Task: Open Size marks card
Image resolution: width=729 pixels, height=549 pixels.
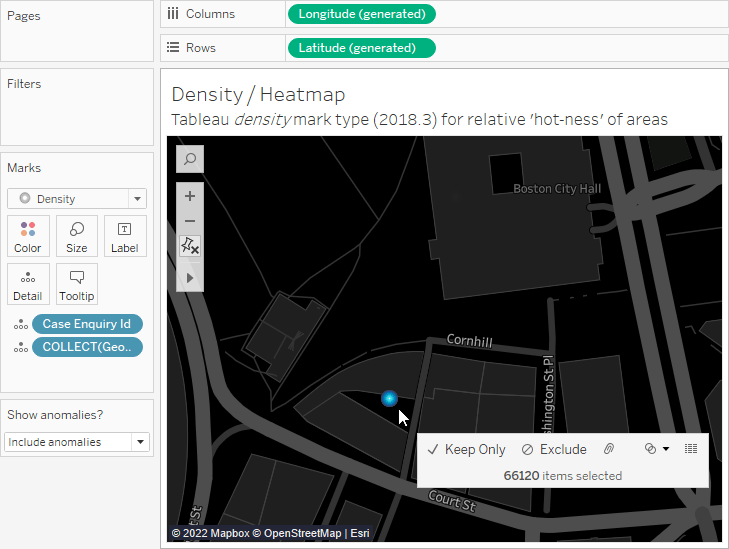Action: (77, 236)
